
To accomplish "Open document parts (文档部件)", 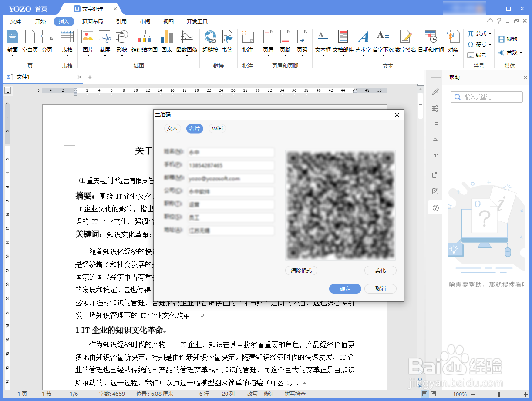I will pyautogui.click(x=343, y=42).
